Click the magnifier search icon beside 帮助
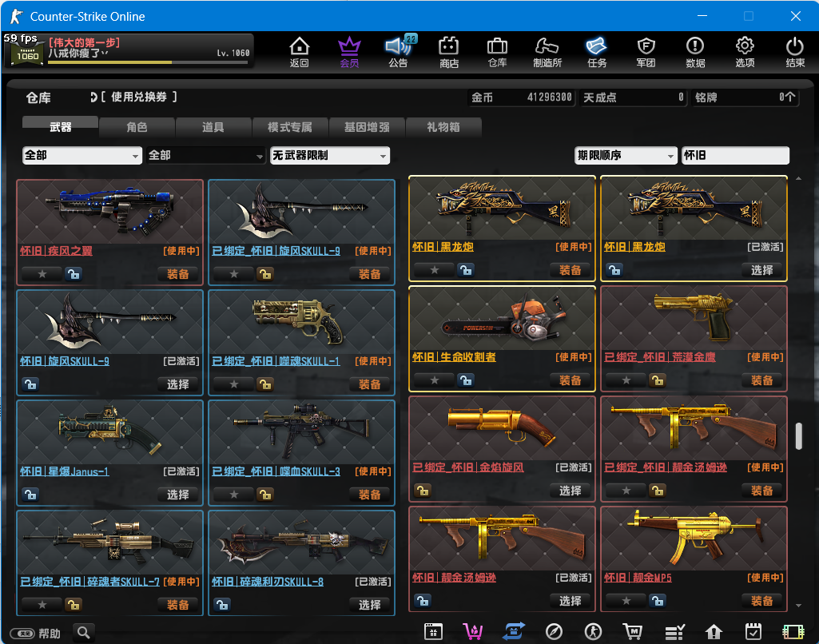 (84, 633)
